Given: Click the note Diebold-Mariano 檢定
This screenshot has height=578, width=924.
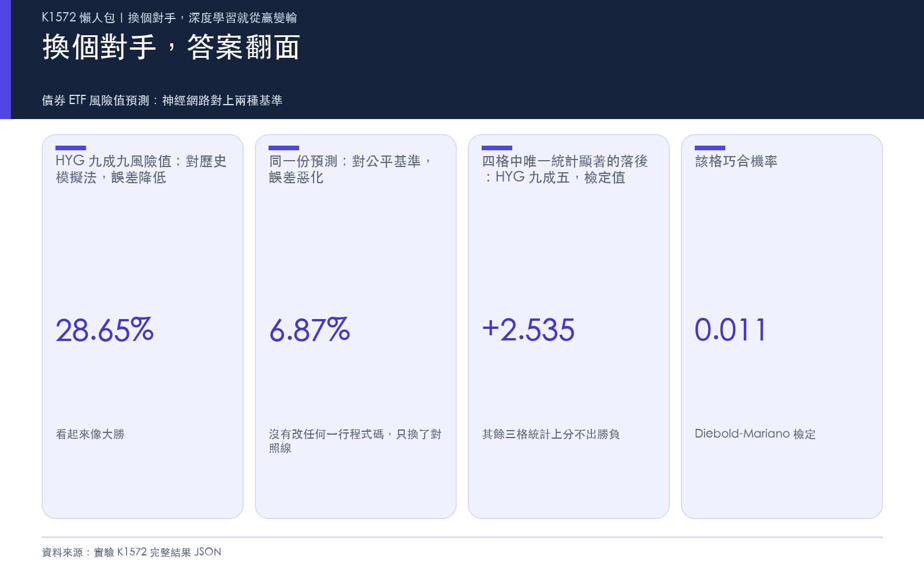Looking at the screenshot, I should click(x=755, y=434).
